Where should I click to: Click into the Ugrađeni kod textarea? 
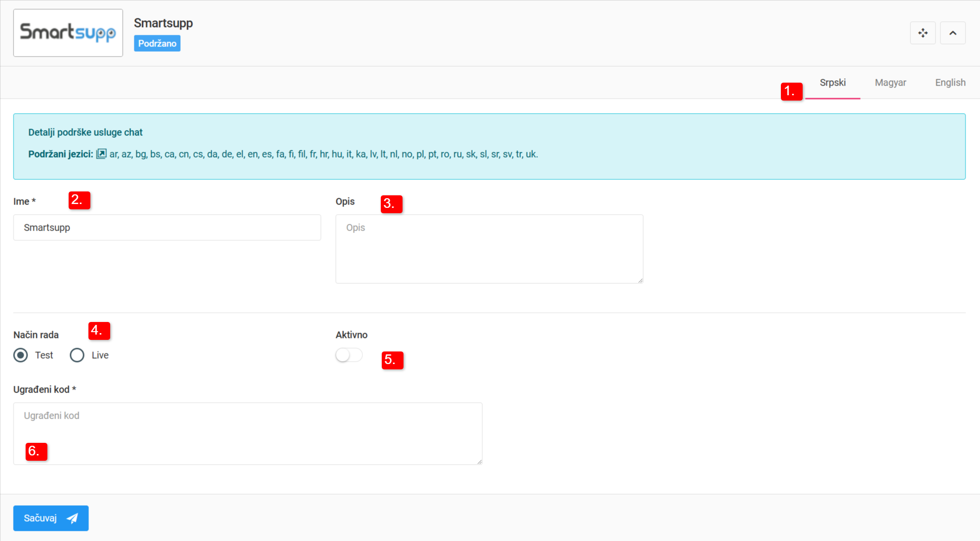(247, 433)
